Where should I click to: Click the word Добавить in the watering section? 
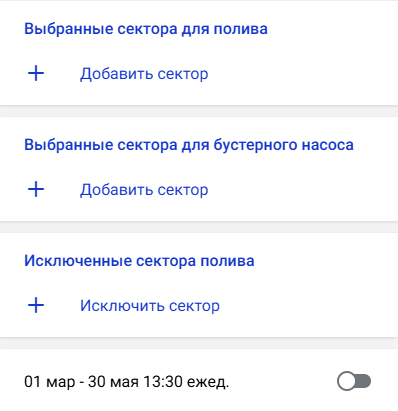(116, 74)
